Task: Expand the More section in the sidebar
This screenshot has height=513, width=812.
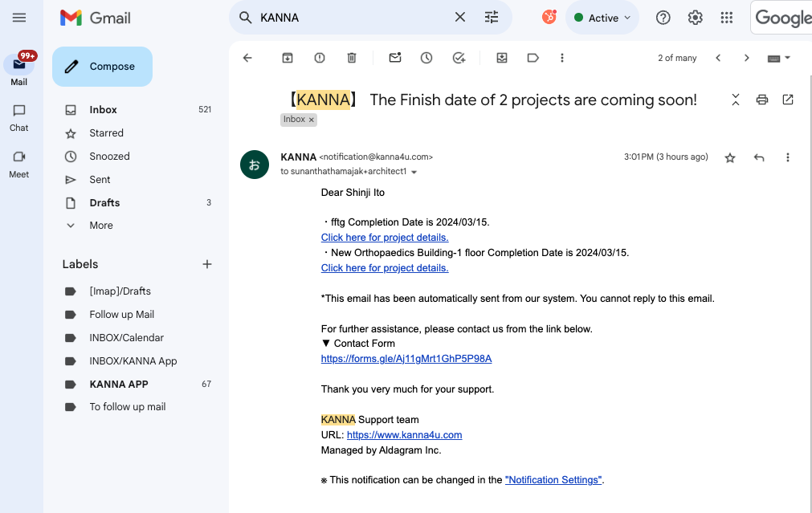Action: [100, 226]
